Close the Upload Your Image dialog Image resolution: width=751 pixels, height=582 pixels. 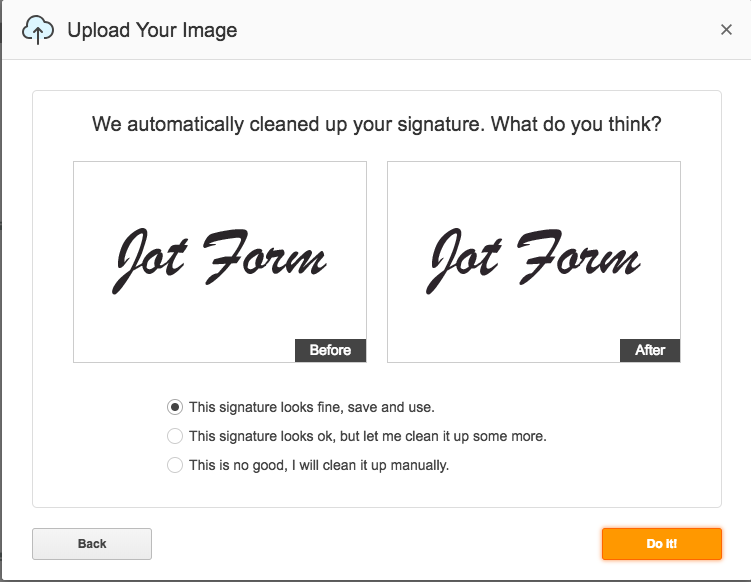(x=726, y=30)
